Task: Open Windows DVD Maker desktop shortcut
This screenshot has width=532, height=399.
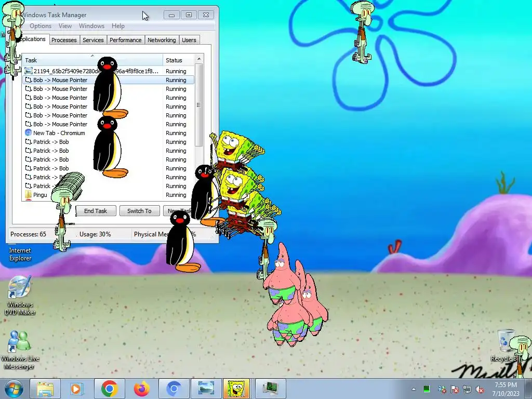Action: tap(20, 296)
